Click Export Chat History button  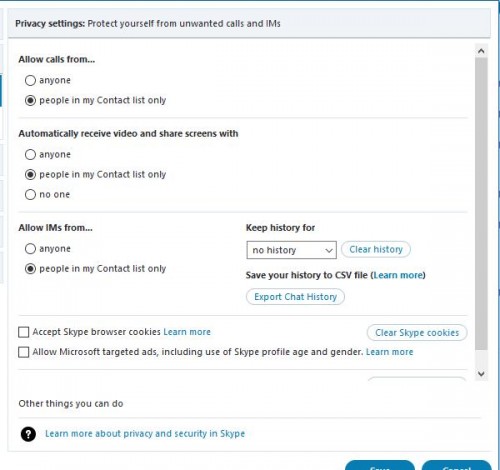tap(295, 297)
